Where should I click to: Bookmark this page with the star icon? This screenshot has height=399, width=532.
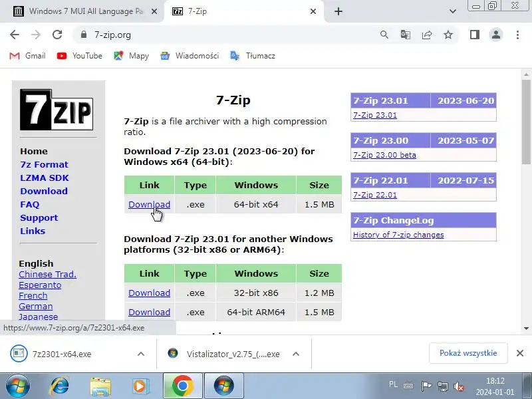click(x=448, y=35)
